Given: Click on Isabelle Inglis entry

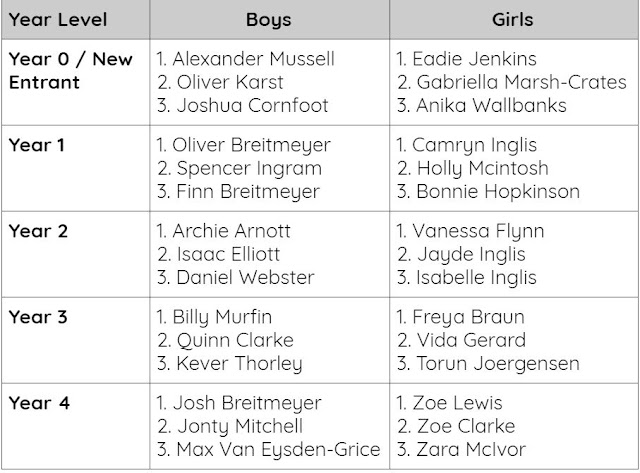Looking at the screenshot, I should [478, 277].
